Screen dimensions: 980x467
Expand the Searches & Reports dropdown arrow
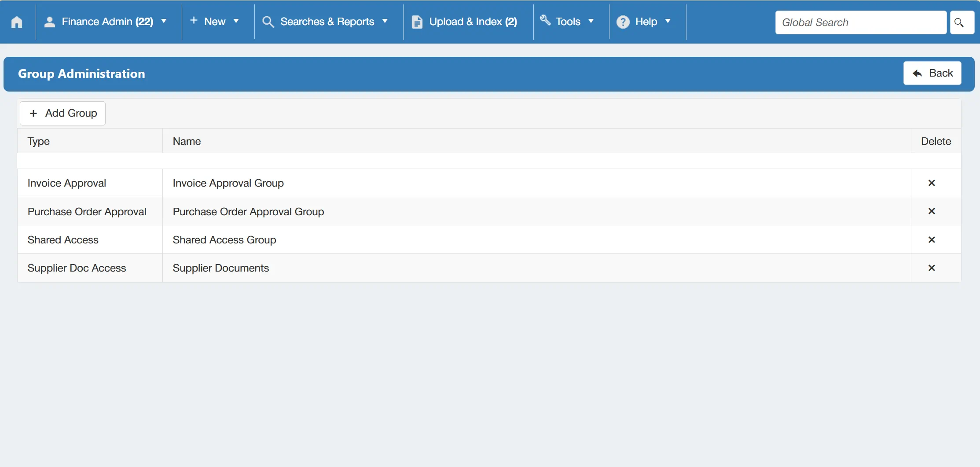[x=385, y=21]
